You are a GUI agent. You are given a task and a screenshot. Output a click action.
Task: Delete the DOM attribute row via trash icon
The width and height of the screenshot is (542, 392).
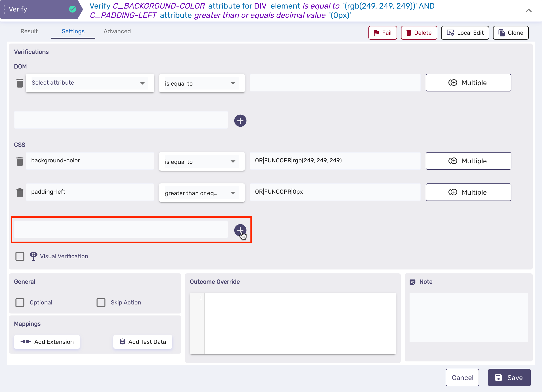click(x=20, y=83)
